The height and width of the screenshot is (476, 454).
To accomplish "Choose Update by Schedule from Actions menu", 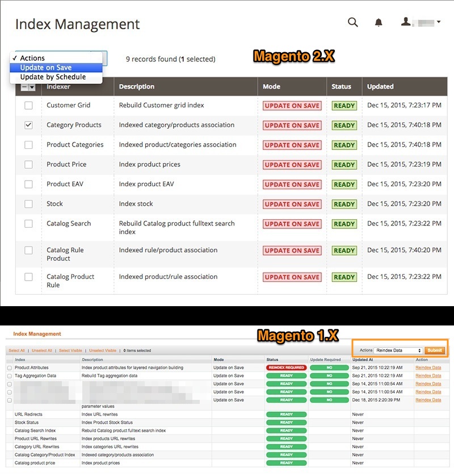I will 56,77.
